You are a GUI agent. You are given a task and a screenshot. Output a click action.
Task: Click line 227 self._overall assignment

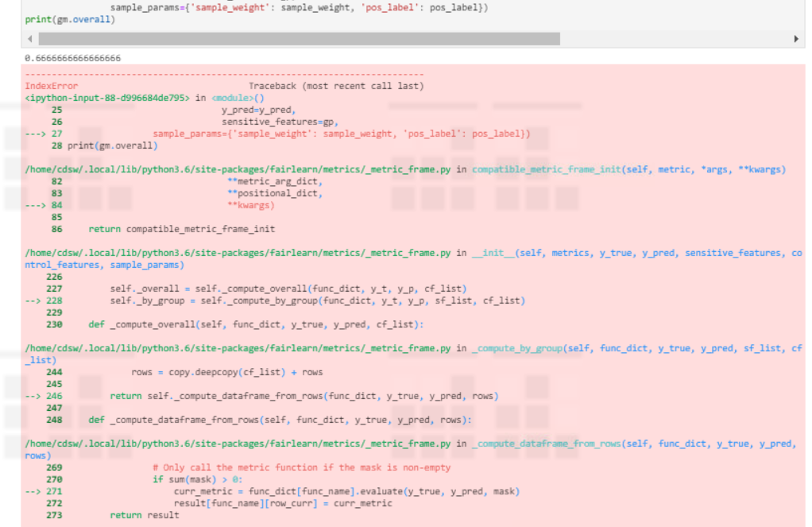288,289
